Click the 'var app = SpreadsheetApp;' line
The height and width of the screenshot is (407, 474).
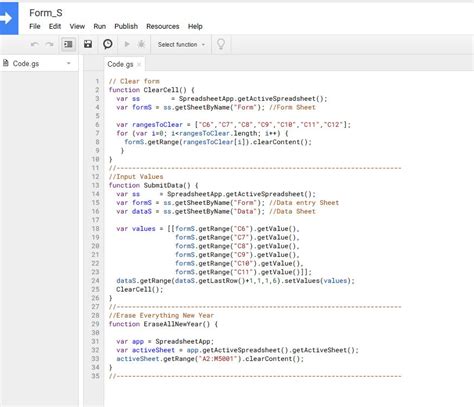tap(165, 341)
